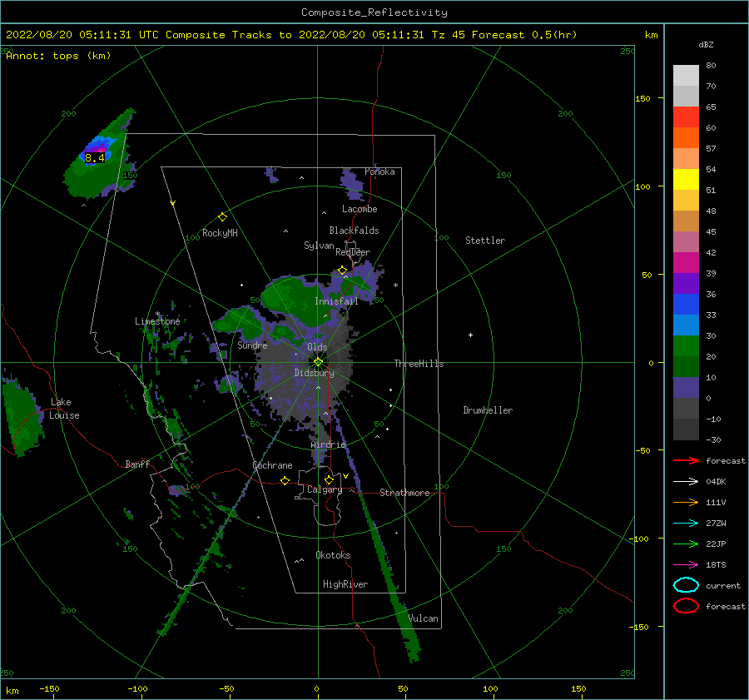The image size is (749, 700).
Task: Click the HighRiver city label
Action: (x=345, y=584)
